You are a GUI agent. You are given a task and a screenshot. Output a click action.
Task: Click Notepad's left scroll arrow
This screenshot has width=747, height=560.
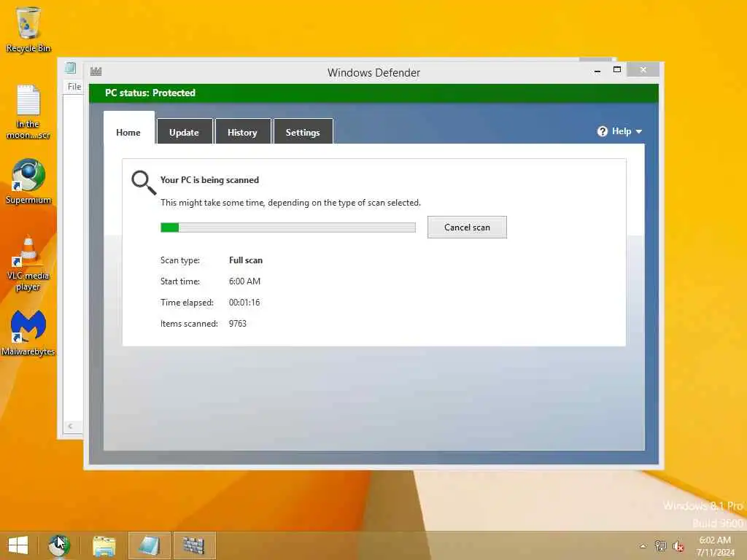click(71, 426)
